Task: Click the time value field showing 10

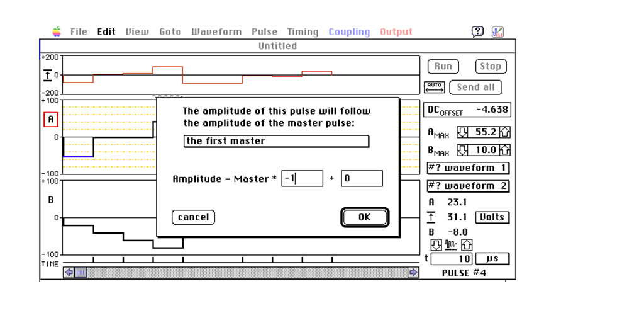Action: point(452,259)
